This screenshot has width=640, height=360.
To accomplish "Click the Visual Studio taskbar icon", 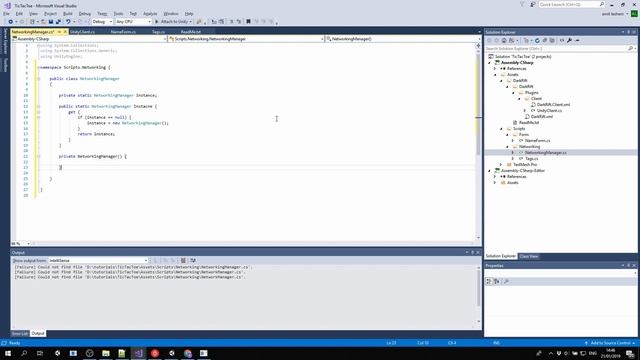I will [x=138, y=353].
